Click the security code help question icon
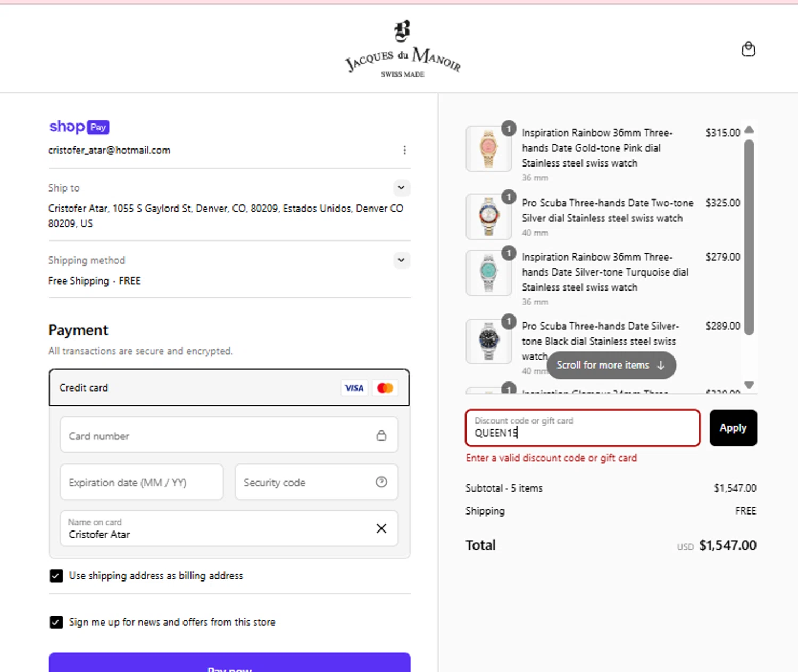Screen dimensions: 798x672 381,482
